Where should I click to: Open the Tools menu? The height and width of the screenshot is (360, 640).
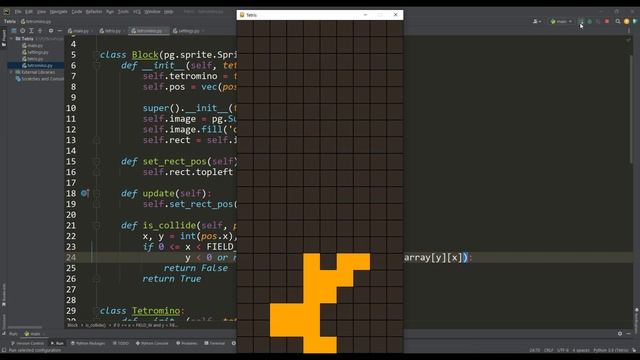click(123, 12)
